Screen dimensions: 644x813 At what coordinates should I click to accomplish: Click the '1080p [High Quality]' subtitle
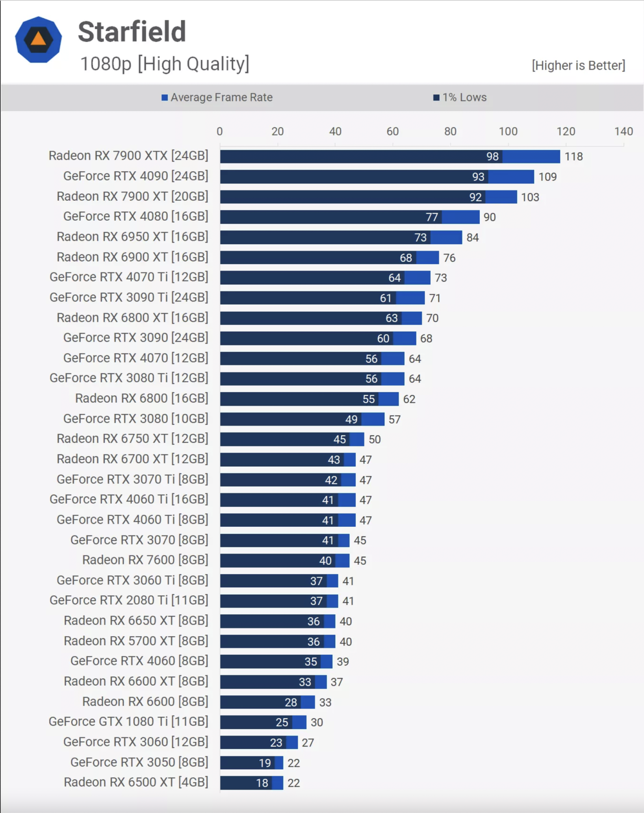(x=165, y=64)
